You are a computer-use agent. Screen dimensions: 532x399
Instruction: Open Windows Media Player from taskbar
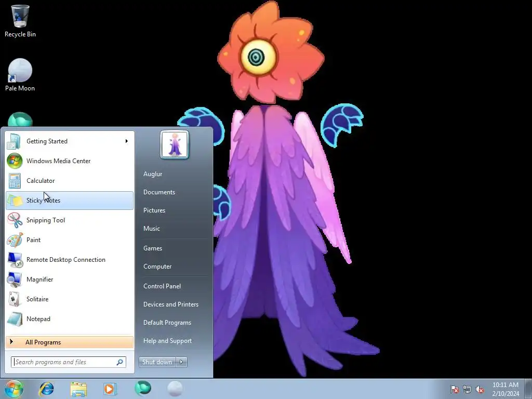(110, 389)
